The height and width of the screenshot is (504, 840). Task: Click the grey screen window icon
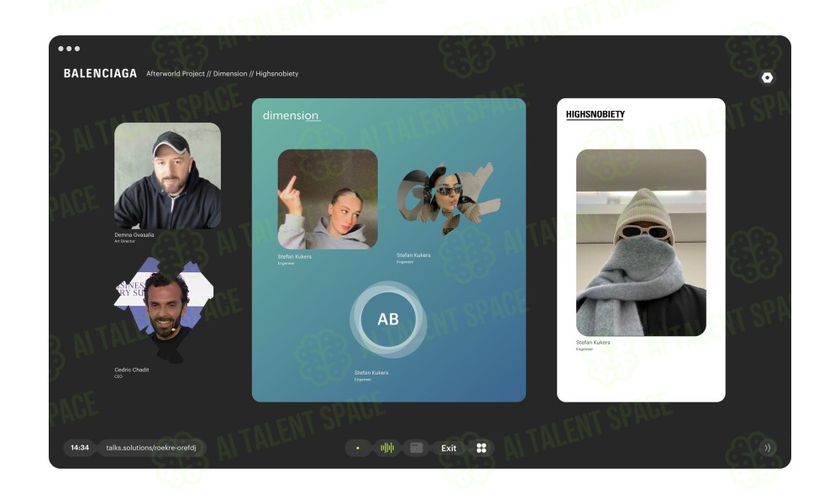pos(417,448)
